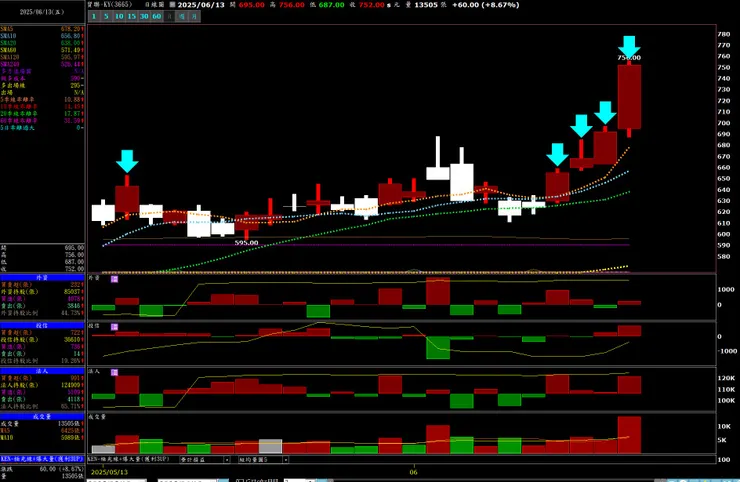Screen dimensions: 740x482
Task: Click the 756.00 high price label on the chart
Action: point(629,58)
